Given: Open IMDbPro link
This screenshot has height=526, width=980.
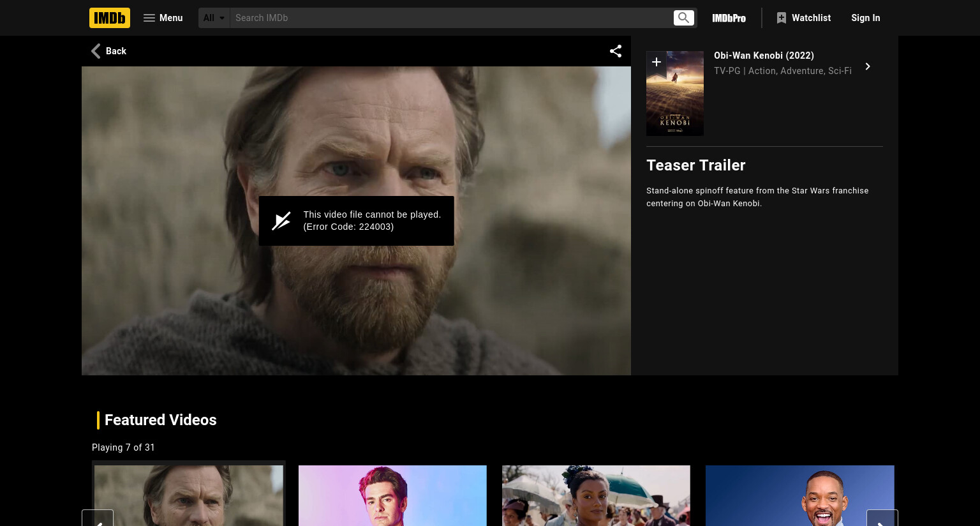Looking at the screenshot, I should (729, 18).
